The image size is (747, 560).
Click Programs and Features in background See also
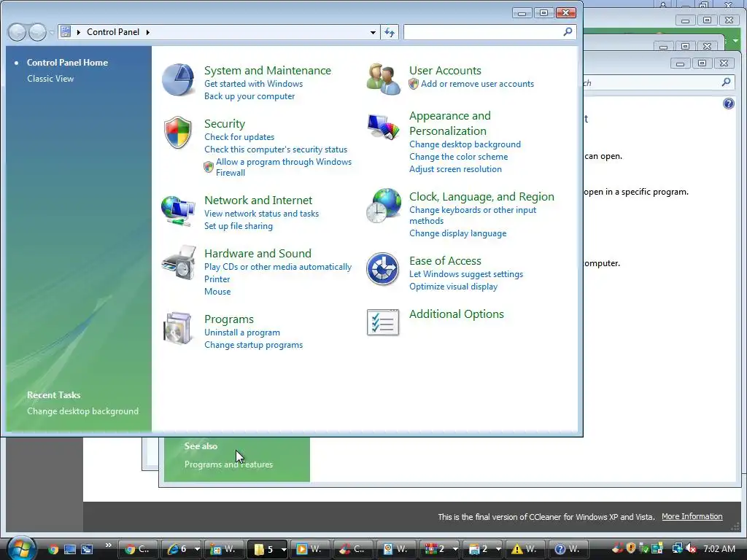click(228, 464)
